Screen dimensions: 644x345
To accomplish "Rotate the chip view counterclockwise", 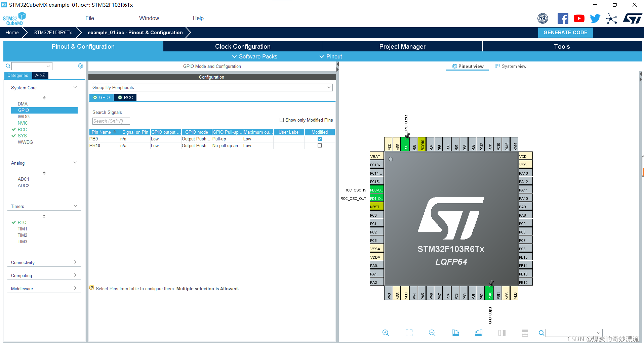I will click(x=479, y=333).
